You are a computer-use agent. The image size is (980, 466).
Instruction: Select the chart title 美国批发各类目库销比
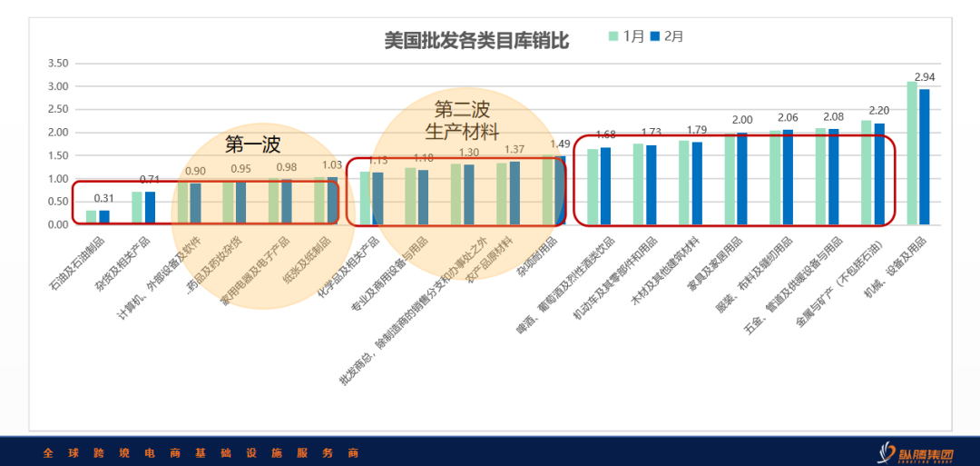pos(476,41)
